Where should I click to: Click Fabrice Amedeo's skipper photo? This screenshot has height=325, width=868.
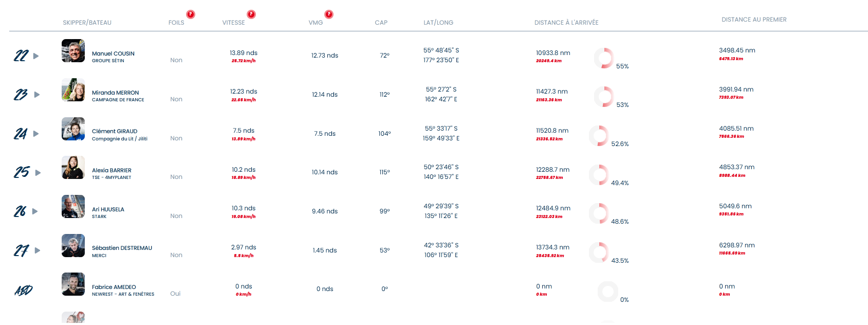coord(73,284)
